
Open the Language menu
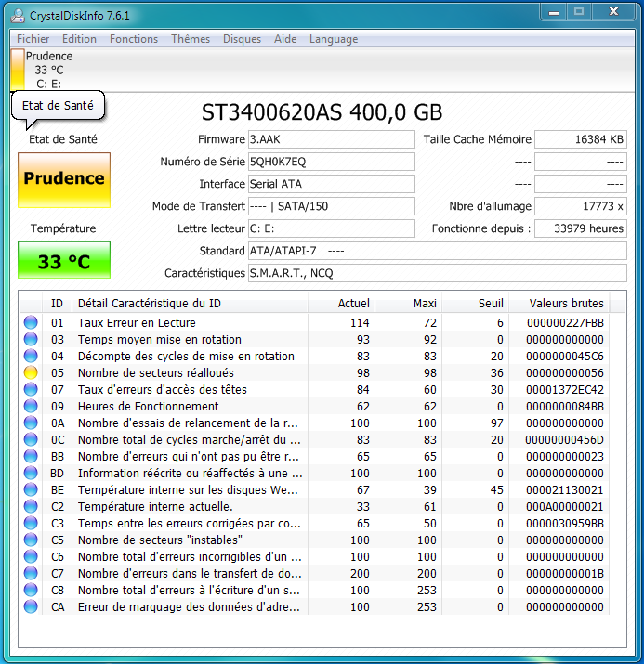click(334, 39)
